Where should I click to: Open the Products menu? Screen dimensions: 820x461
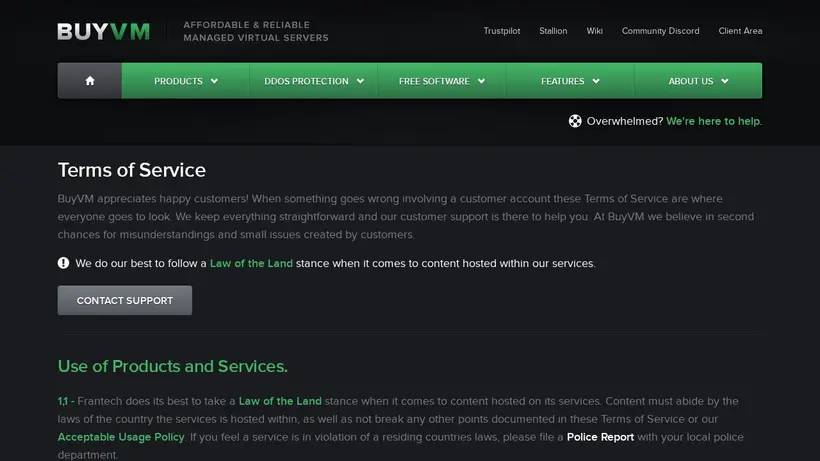pos(186,80)
